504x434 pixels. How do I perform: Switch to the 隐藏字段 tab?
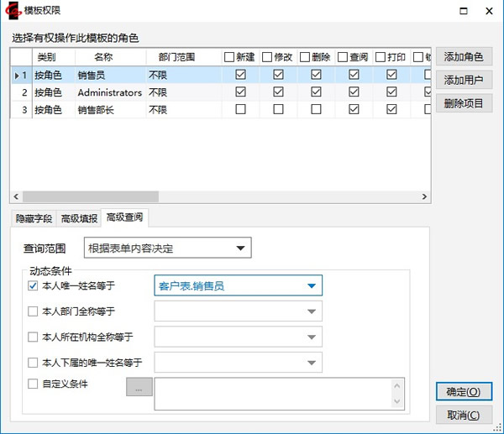34,218
